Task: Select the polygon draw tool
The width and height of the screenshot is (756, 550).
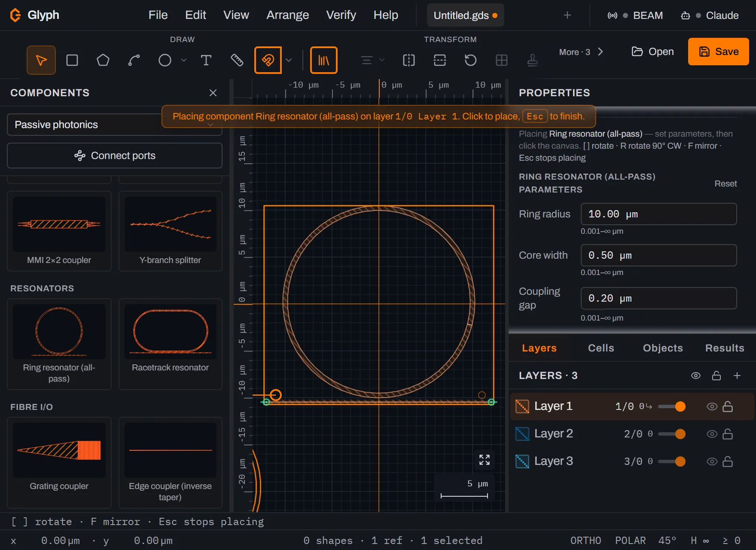Action: 103,60
